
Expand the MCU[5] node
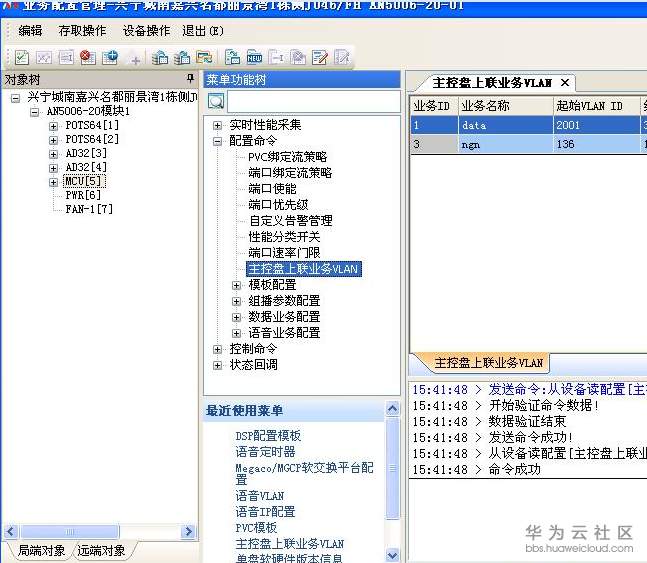tap(53, 182)
